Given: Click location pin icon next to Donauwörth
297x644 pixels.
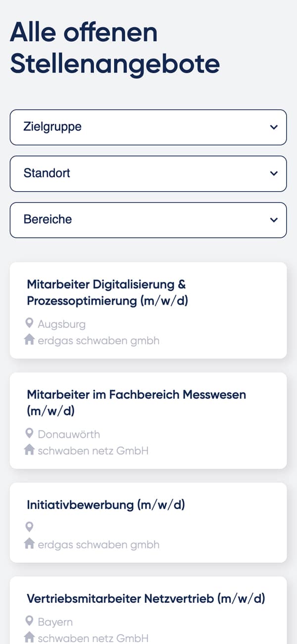Looking at the screenshot, I should [29, 434].
